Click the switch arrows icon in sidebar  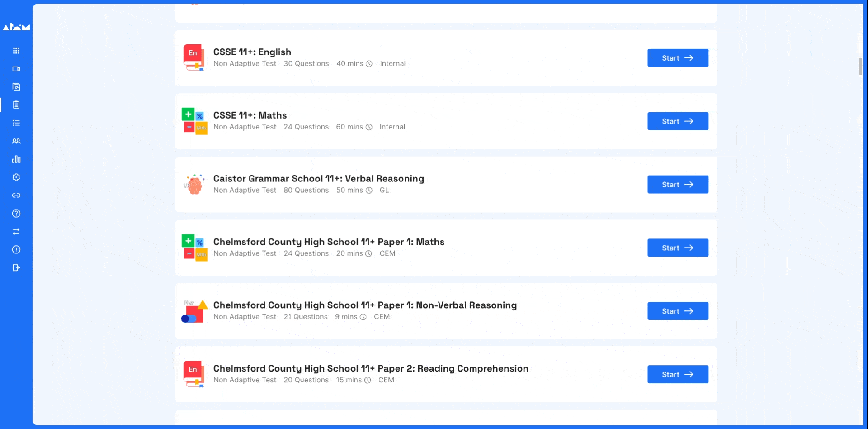click(16, 232)
